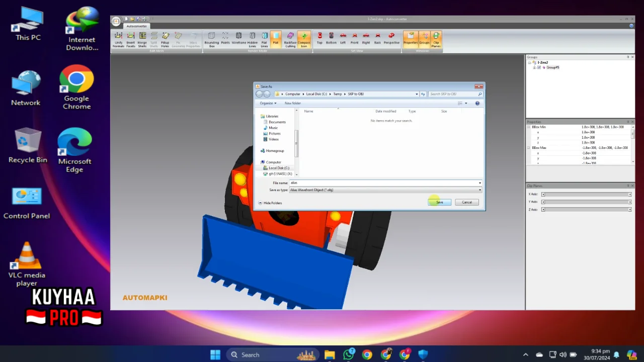The width and height of the screenshot is (644, 362).
Task: Open help in Save As dialog
Action: point(477,103)
